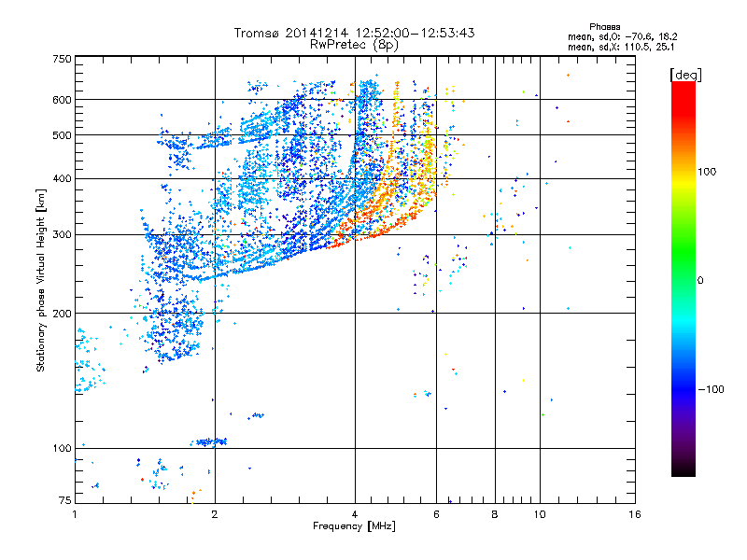Click the colorbar tick label "100"
The image size is (747, 560).
click(707, 172)
